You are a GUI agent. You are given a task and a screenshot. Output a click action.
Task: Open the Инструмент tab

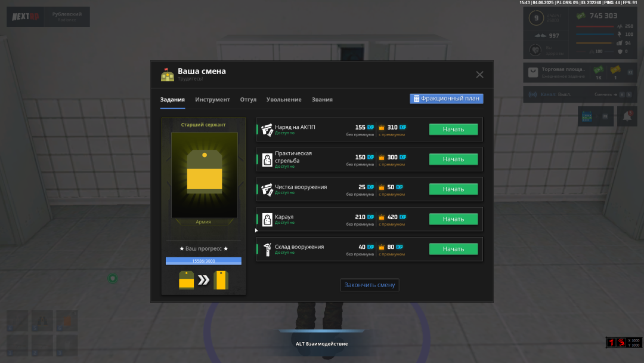click(x=212, y=100)
